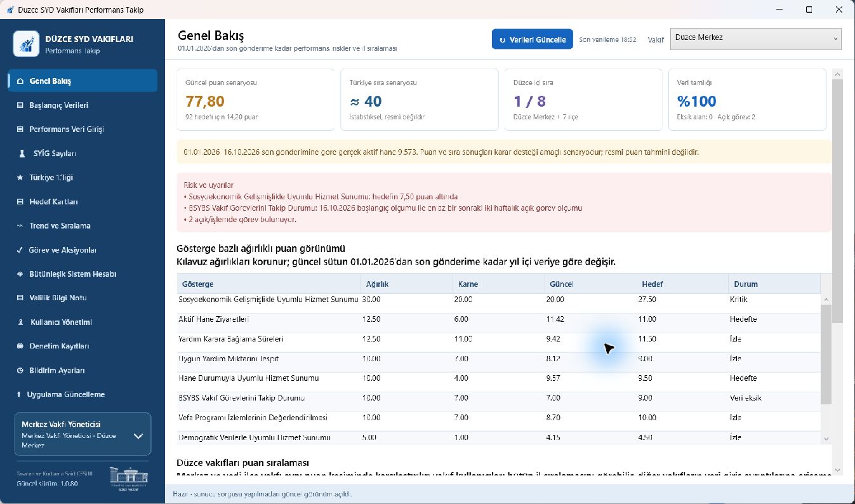Click the Güncel sürüm: 1.0.80 text
855x504 pixels.
47,484
